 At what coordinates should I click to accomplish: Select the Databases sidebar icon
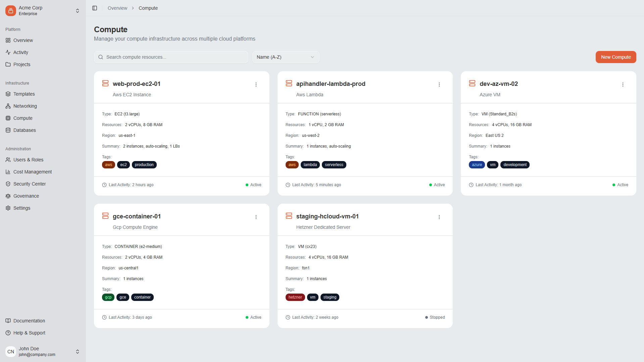click(8, 130)
